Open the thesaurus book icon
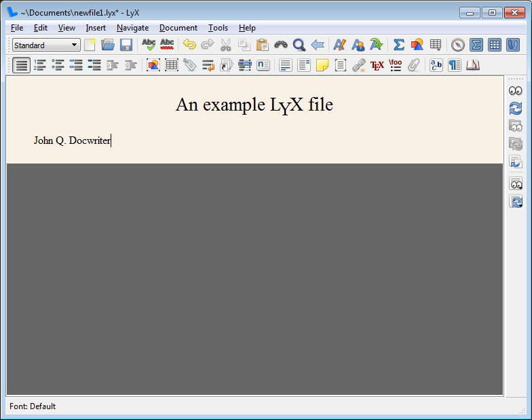Viewport: 532px width, 420px height. pyautogui.click(x=473, y=65)
